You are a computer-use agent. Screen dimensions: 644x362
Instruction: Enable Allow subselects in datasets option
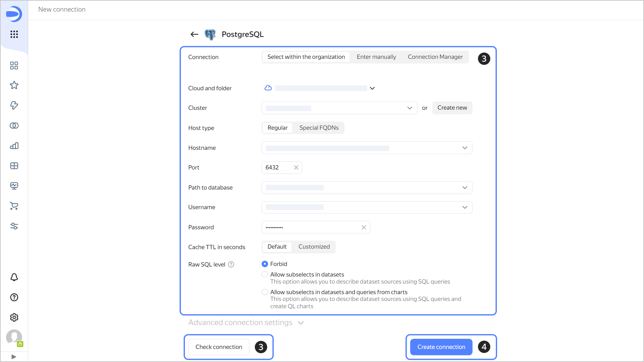pos(264,275)
